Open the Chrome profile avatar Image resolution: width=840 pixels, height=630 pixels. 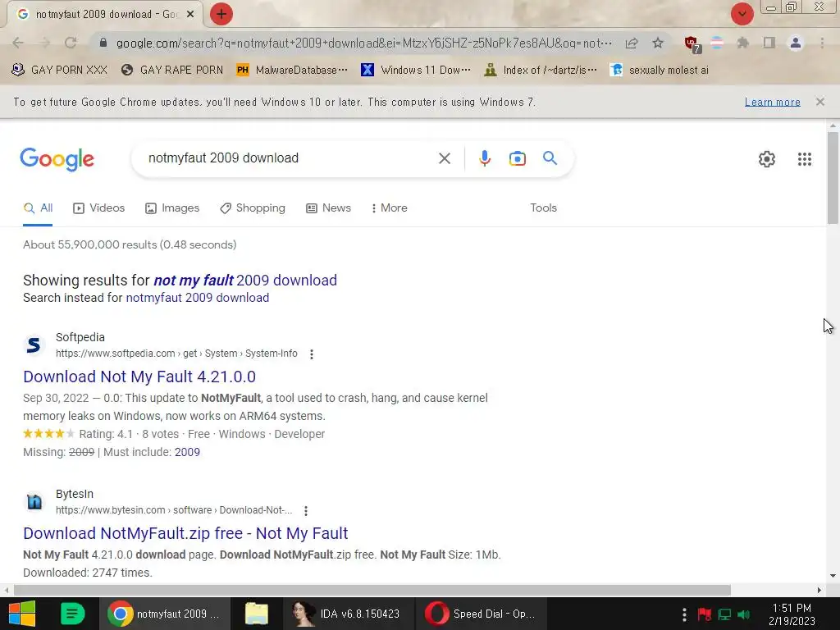796,43
